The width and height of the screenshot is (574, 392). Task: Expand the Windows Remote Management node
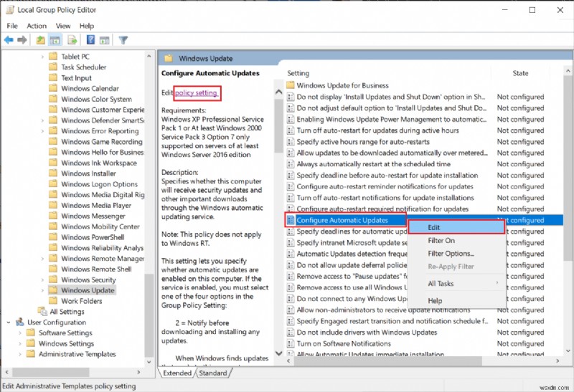tap(42, 259)
